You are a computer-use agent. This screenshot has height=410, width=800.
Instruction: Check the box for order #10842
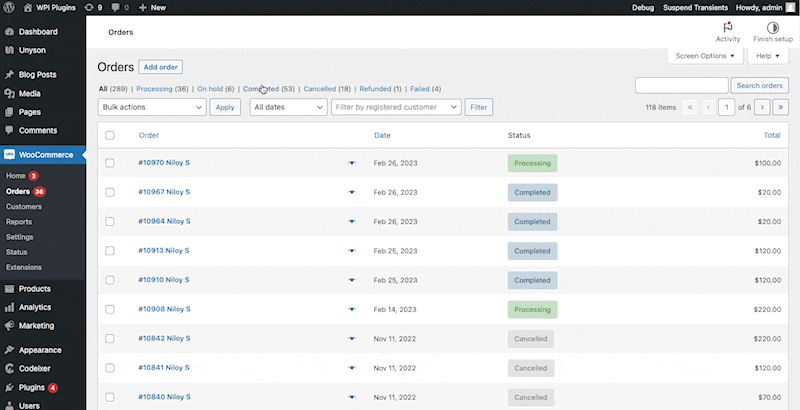tap(110, 339)
